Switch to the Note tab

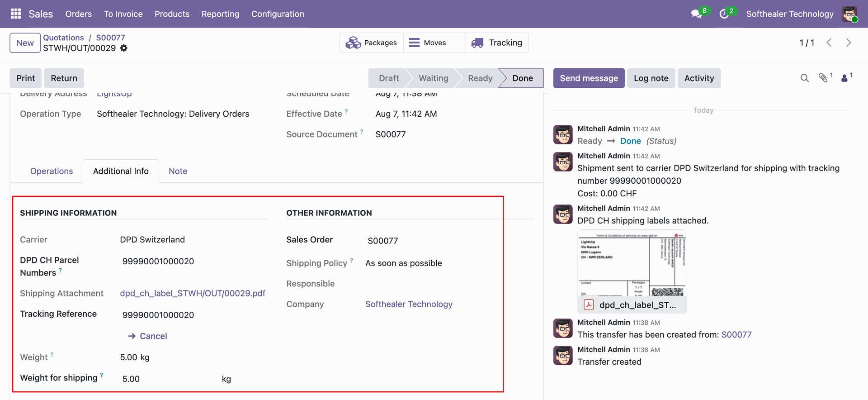[178, 171]
